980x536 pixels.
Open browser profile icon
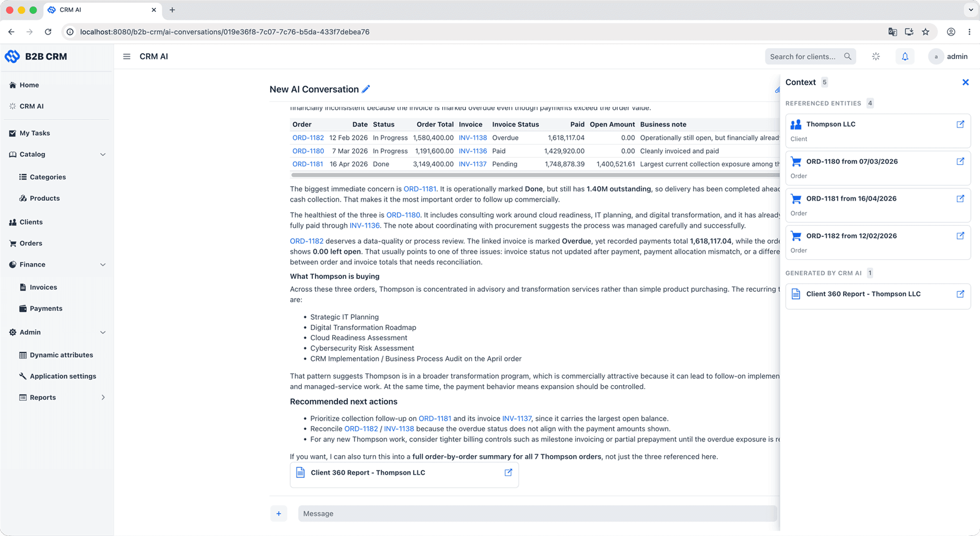pyautogui.click(x=950, y=32)
